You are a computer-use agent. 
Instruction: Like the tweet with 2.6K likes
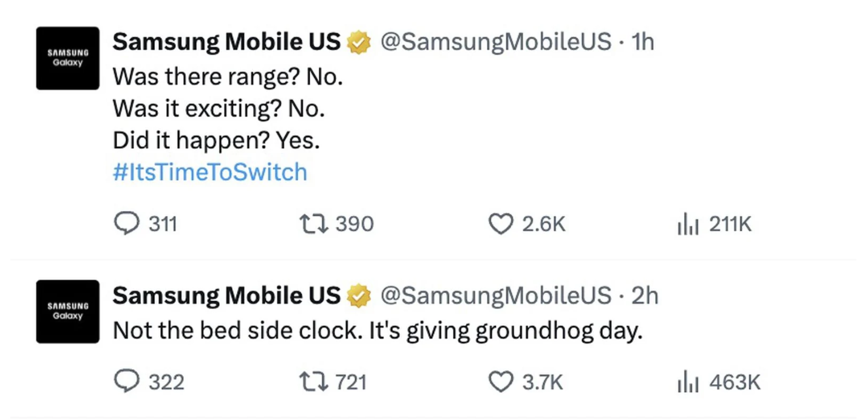pos(527,225)
